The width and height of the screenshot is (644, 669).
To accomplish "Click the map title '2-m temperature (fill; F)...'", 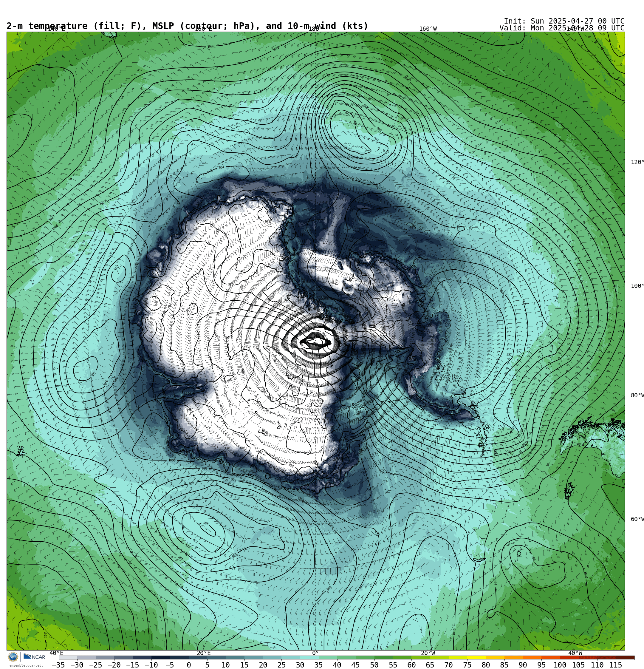I will tap(187, 26).
